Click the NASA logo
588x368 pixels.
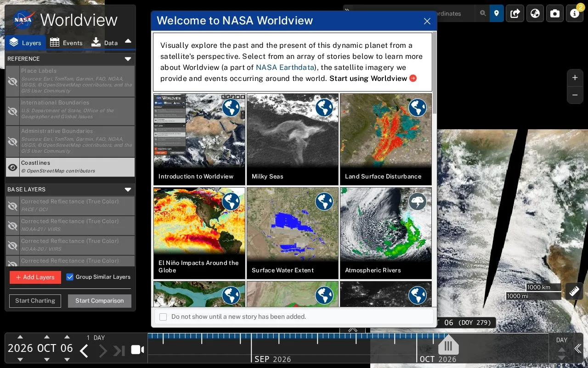pos(23,20)
